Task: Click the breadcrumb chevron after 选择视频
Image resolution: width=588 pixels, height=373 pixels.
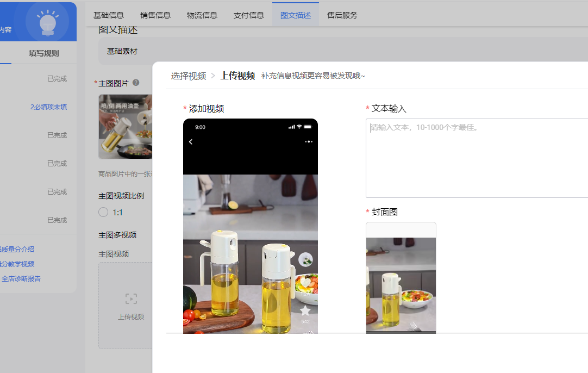Action: pos(213,76)
